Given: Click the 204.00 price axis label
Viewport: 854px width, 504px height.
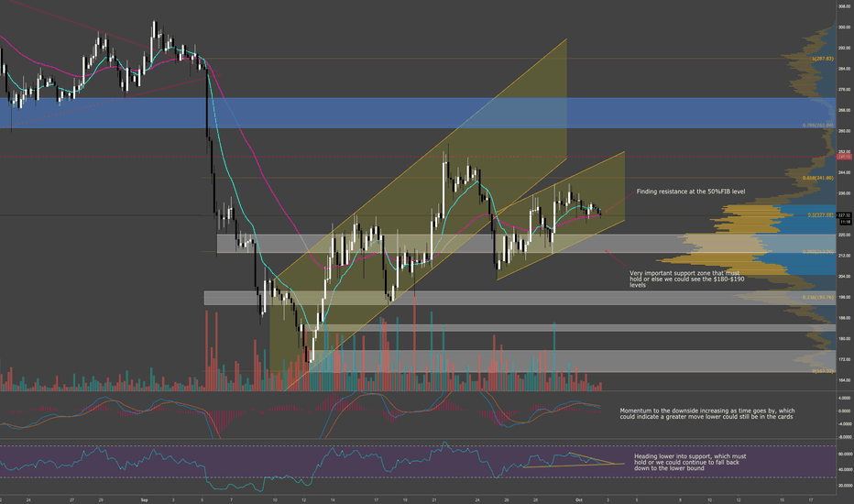Looking at the screenshot, I should click(845, 276).
